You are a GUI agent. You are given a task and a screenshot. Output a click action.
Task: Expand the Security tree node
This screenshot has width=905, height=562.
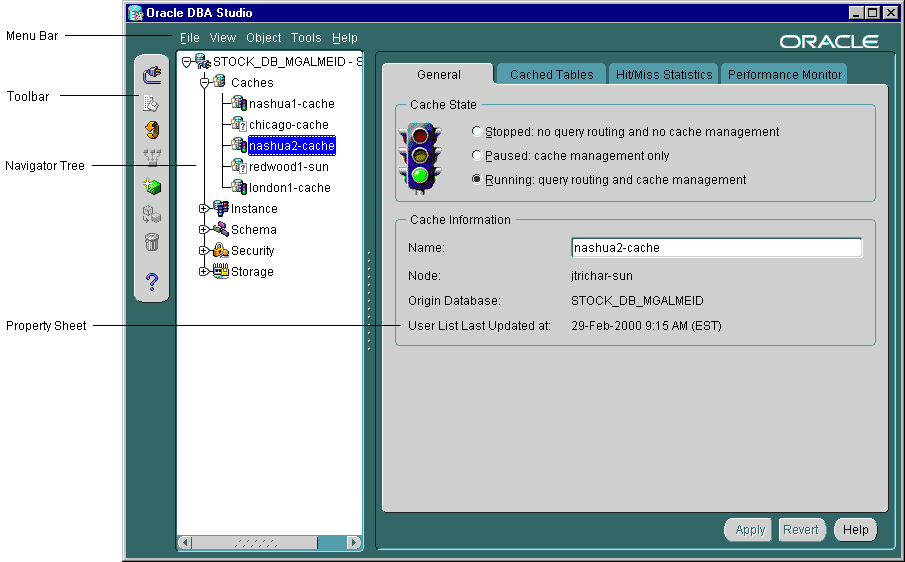pos(203,250)
